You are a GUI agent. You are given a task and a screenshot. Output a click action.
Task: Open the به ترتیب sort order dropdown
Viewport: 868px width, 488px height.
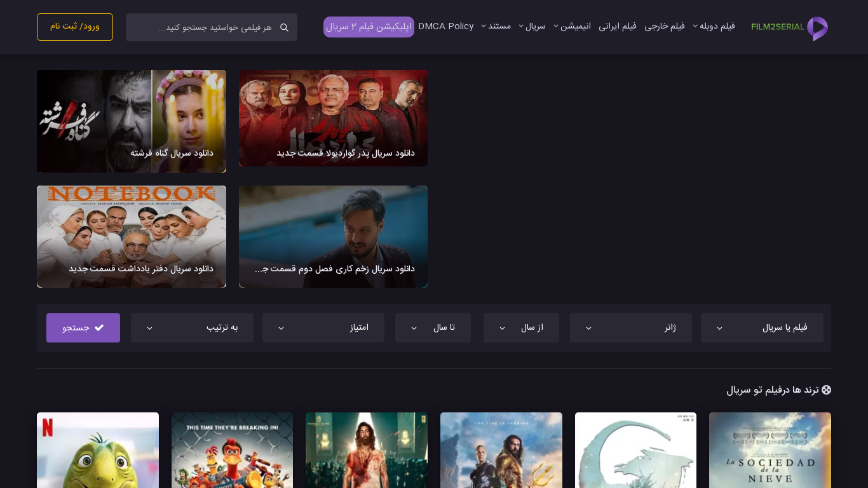192,328
